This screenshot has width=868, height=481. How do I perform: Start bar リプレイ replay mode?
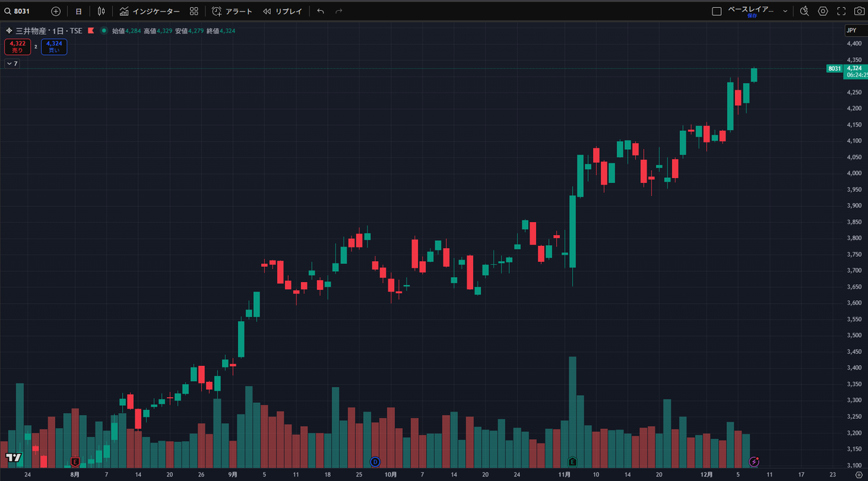[282, 12]
